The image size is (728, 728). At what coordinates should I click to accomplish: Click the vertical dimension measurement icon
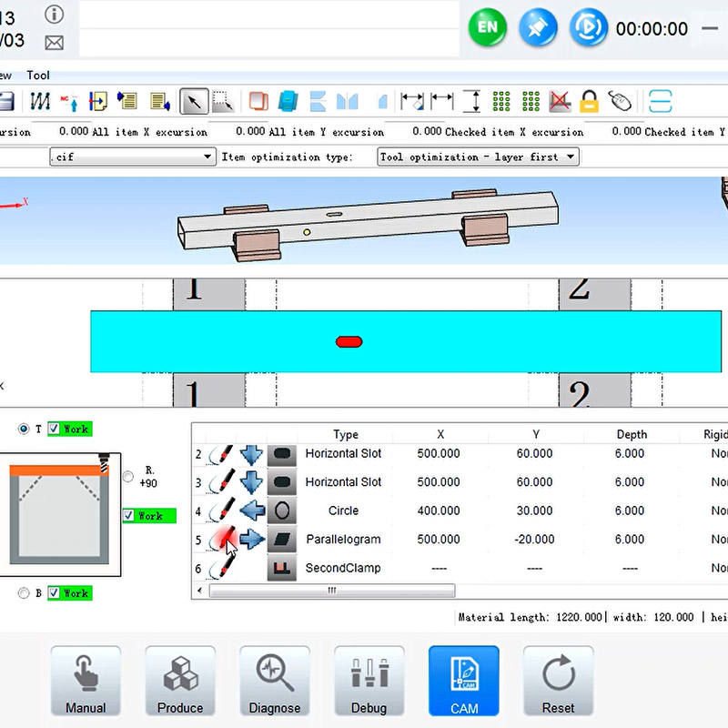[x=471, y=100]
